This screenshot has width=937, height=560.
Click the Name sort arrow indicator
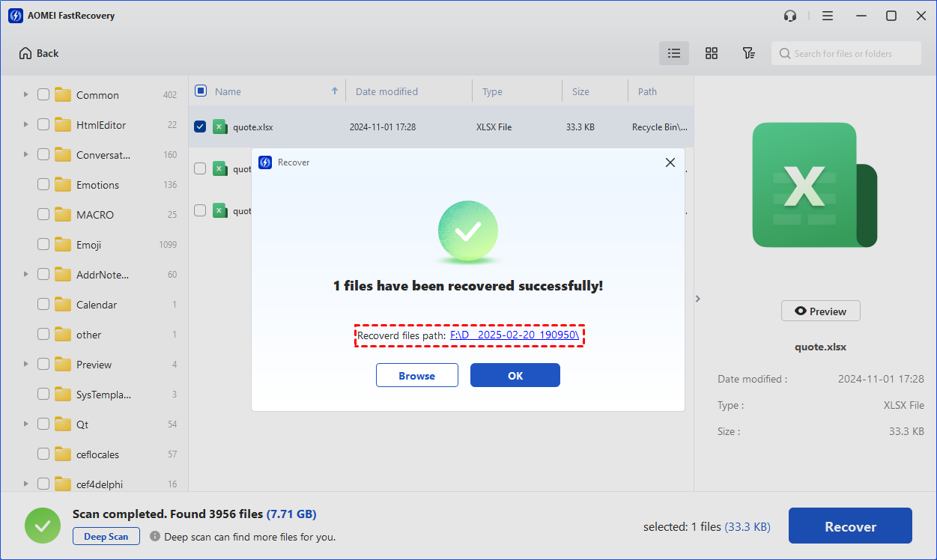coord(335,91)
